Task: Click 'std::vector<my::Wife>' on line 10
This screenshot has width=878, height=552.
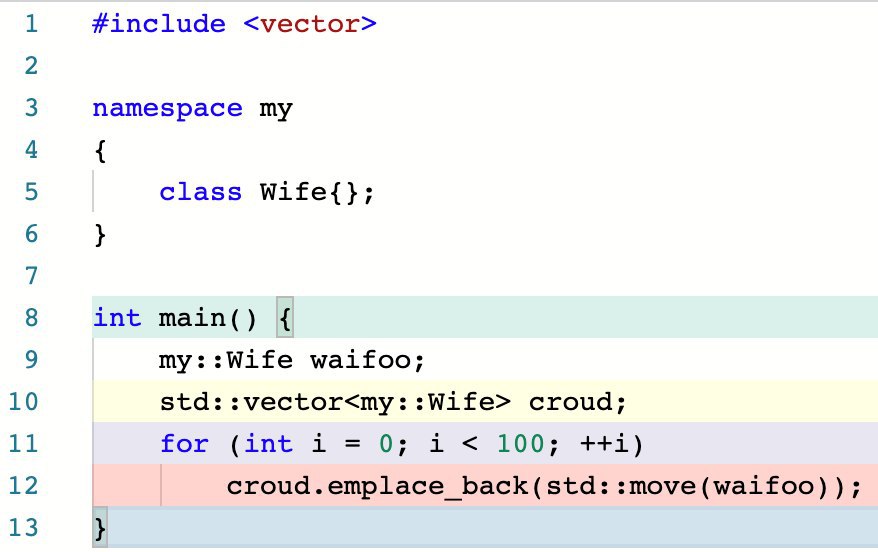Action: tap(335, 402)
